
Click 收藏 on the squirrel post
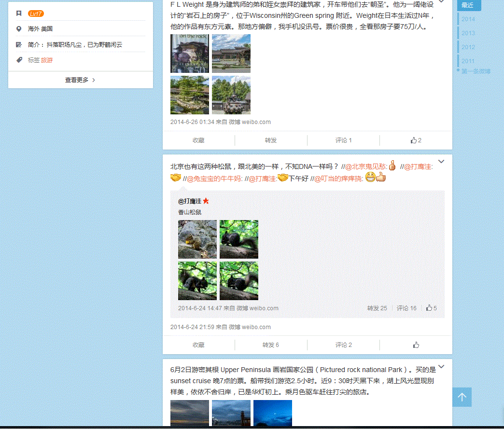(x=198, y=345)
